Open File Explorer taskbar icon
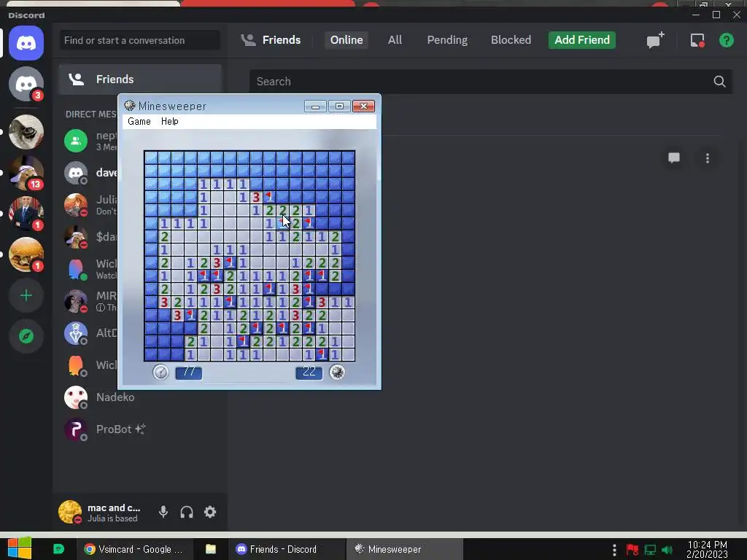Viewport: 747px width, 560px height. pyautogui.click(x=211, y=549)
